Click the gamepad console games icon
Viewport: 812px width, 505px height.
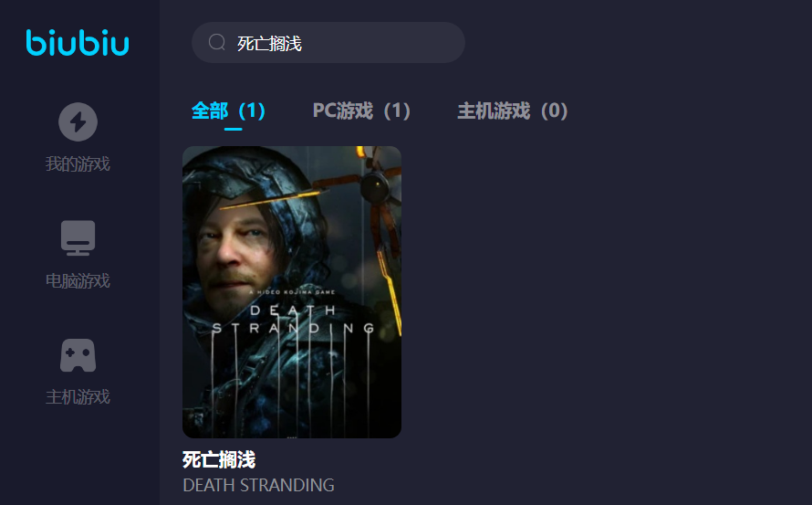tap(78, 355)
